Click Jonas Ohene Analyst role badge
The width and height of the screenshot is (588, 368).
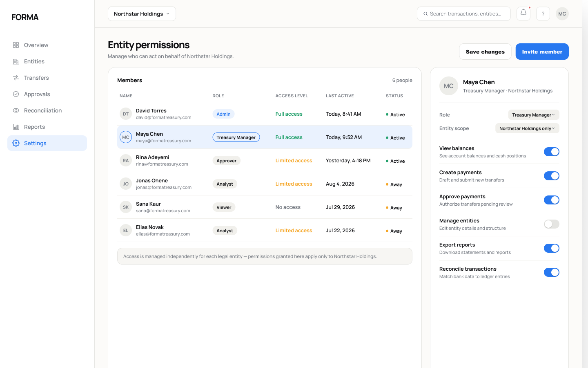(x=225, y=184)
